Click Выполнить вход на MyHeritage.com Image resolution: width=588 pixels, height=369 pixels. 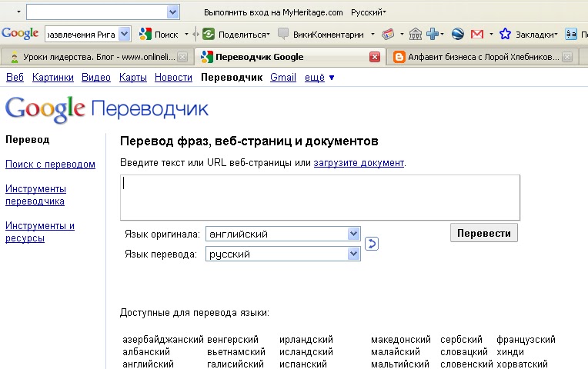pos(273,12)
